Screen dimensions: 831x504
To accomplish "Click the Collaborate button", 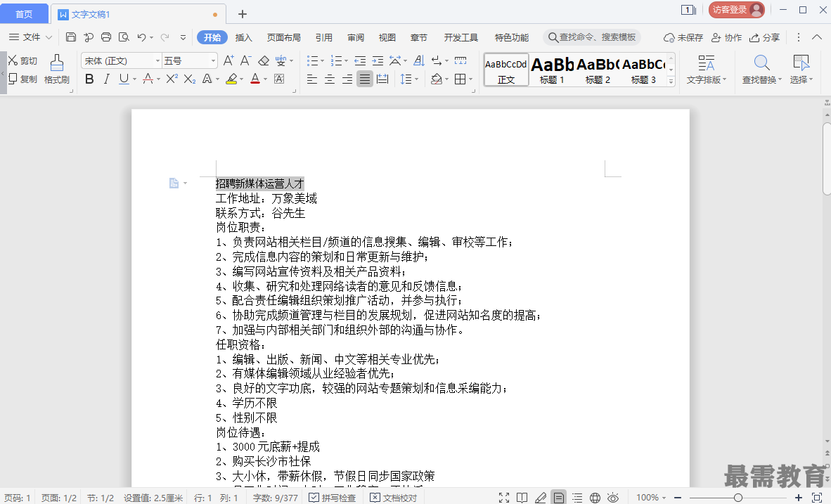I will [x=726, y=37].
